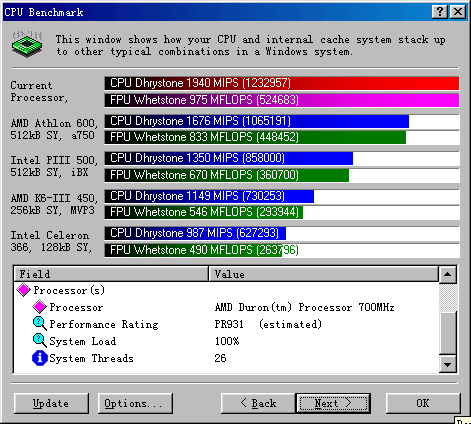This screenshot has height=424, width=471.
Task: Click the Update button
Action: [x=51, y=403]
